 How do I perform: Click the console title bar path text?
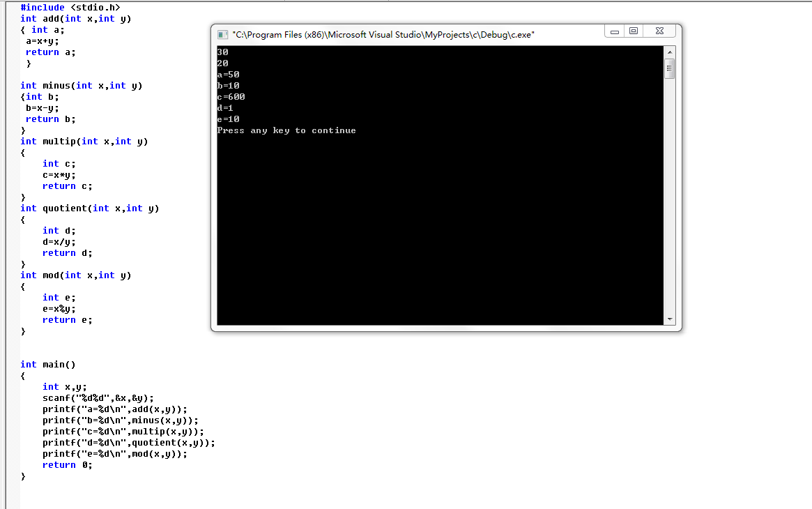[x=383, y=35]
